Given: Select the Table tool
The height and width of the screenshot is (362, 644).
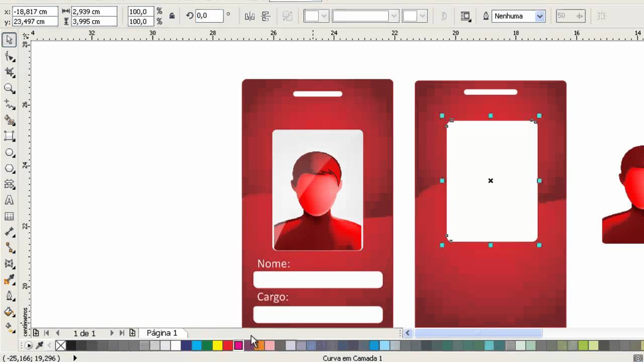Looking at the screenshot, I should (9, 216).
